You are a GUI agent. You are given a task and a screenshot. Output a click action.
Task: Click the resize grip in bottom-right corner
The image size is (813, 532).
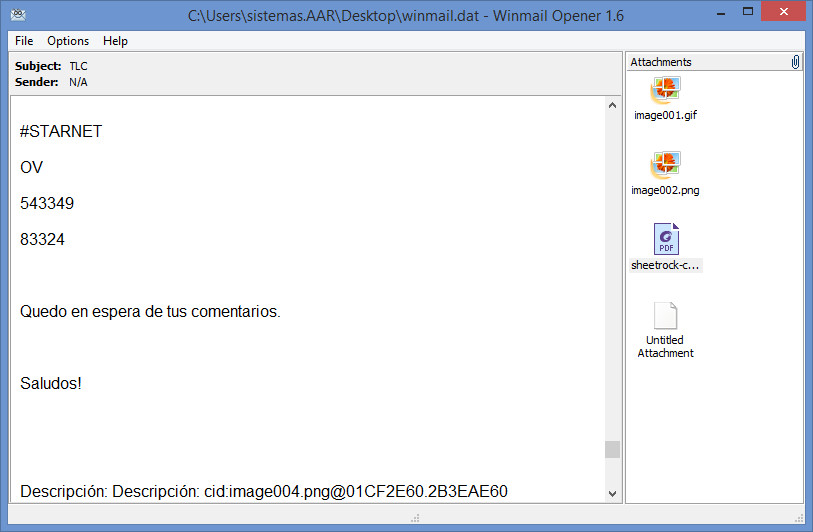click(x=799, y=517)
